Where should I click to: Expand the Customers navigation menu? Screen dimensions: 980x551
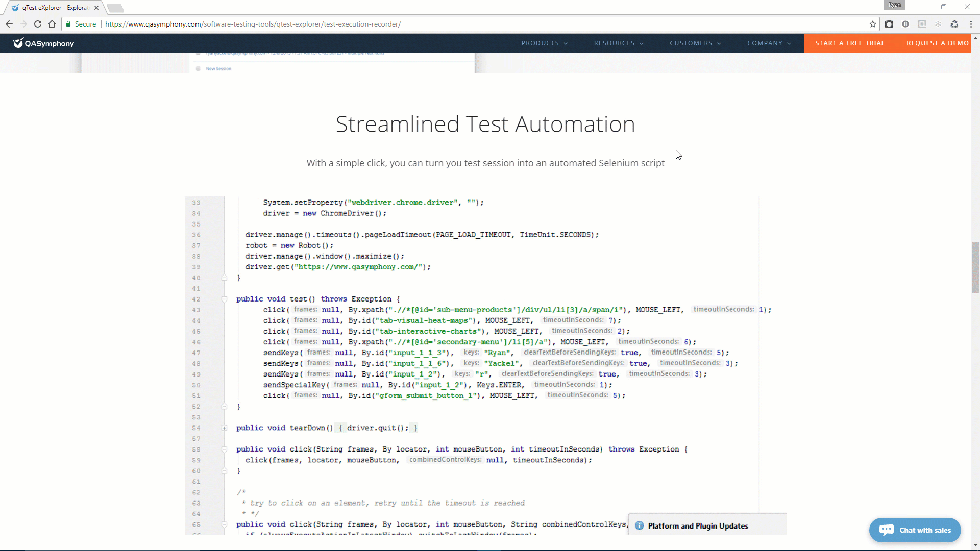click(695, 43)
